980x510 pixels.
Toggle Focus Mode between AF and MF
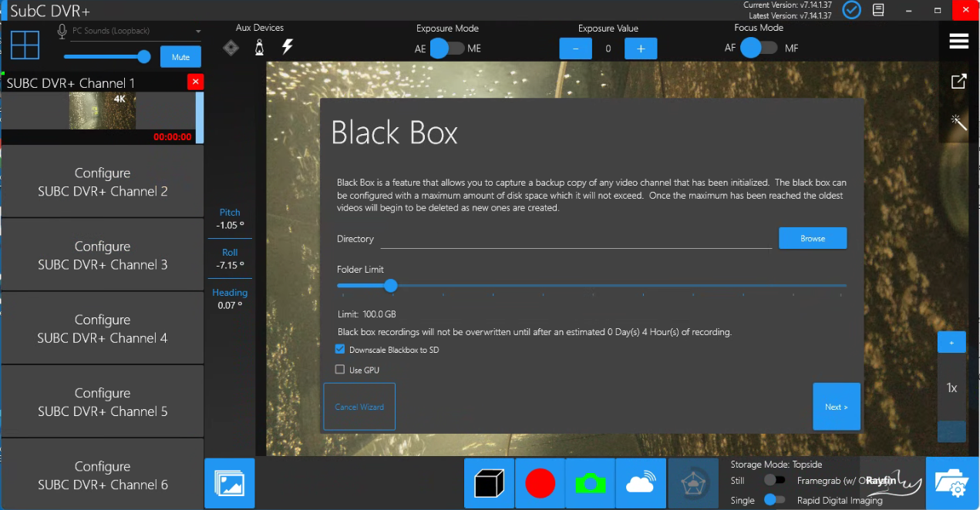pos(759,48)
